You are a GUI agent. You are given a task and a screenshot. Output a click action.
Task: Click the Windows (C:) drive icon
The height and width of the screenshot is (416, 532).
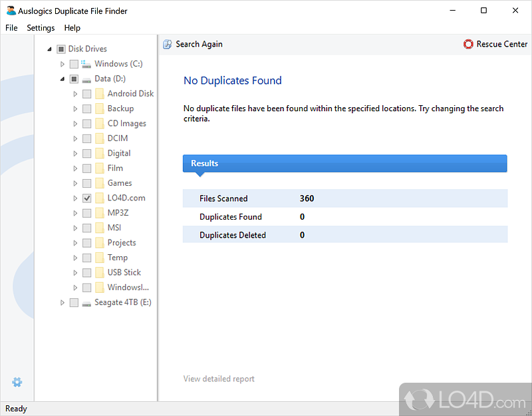point(86,64)
